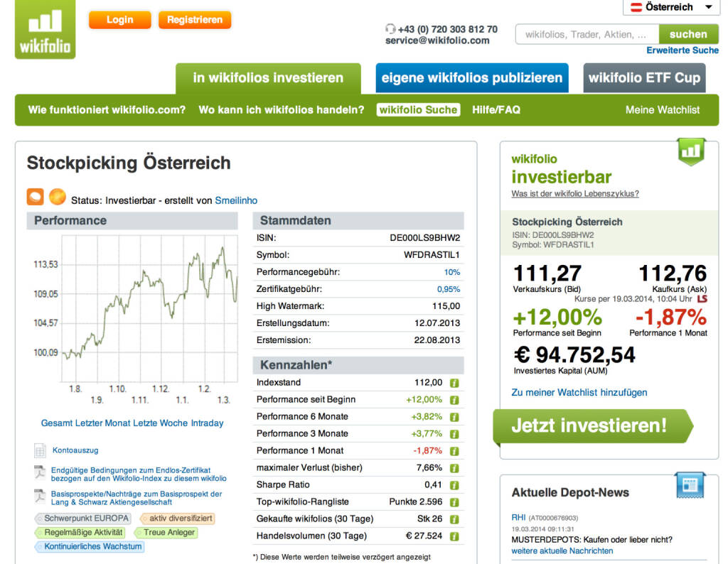
Task: Click info icon for Sharpe Ratio row
Action: point(455,485)
